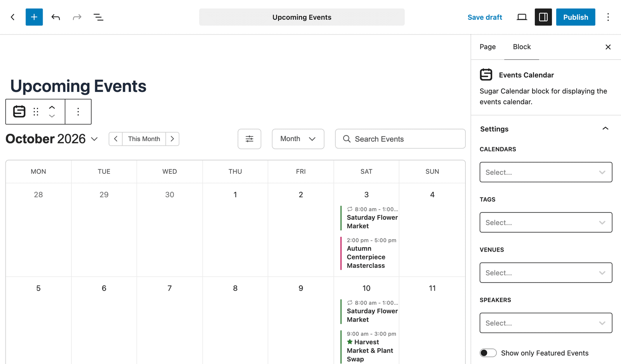Close the settings sidebar
Screen dimensions: 621x364
(608, 47)
